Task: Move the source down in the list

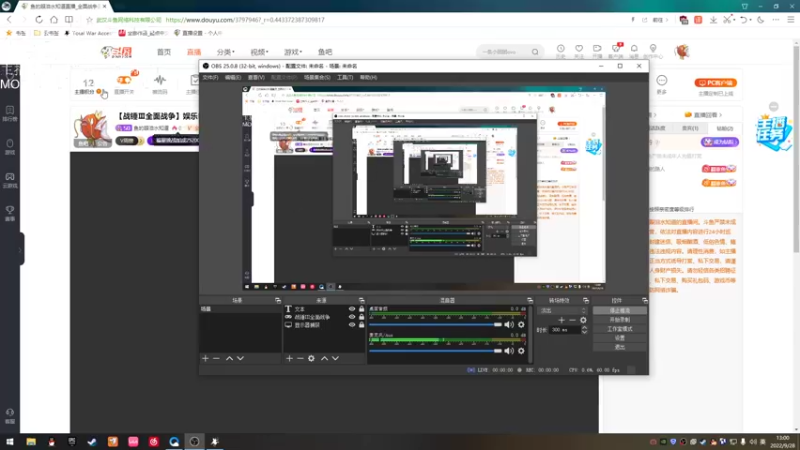Action: click(335, 358)
